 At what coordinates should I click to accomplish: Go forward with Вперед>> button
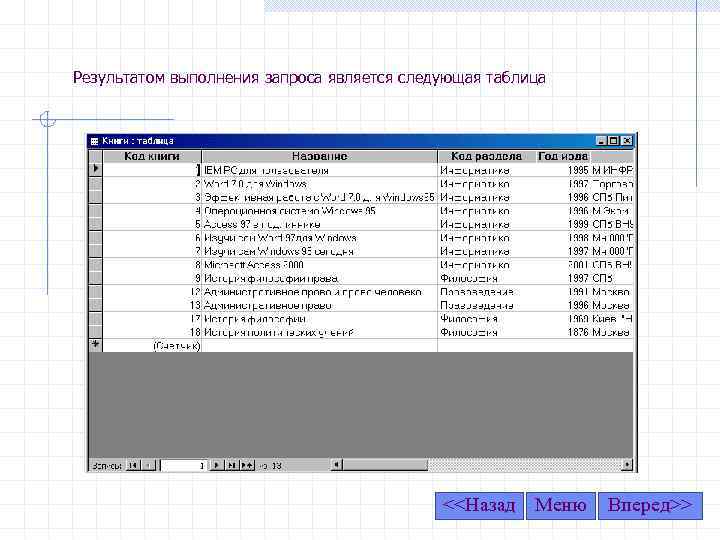point(650,506)
